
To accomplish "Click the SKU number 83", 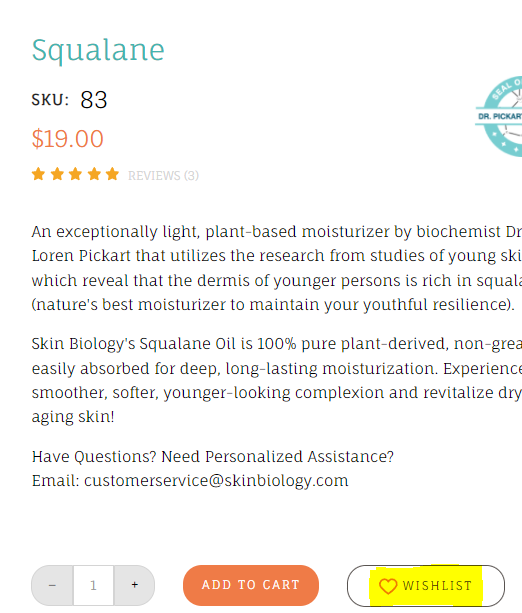I will coord(94,100).
